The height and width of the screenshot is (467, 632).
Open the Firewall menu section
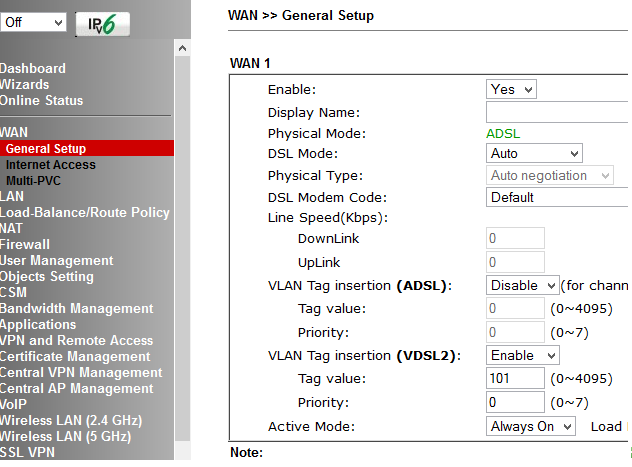[x=25, y=244]
